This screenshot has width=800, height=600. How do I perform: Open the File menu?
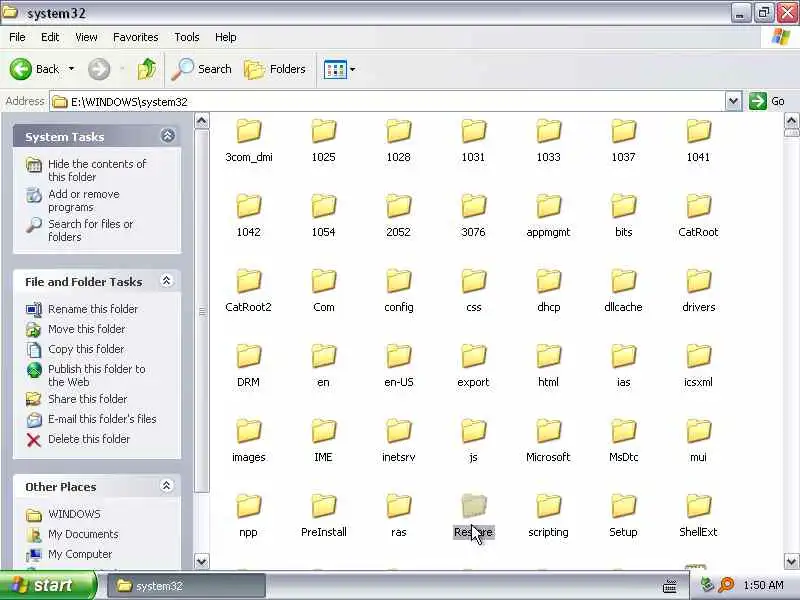click(17, 37)
